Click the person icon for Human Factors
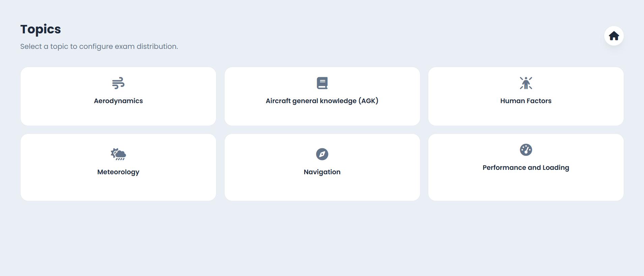 (x=526, y=83)
